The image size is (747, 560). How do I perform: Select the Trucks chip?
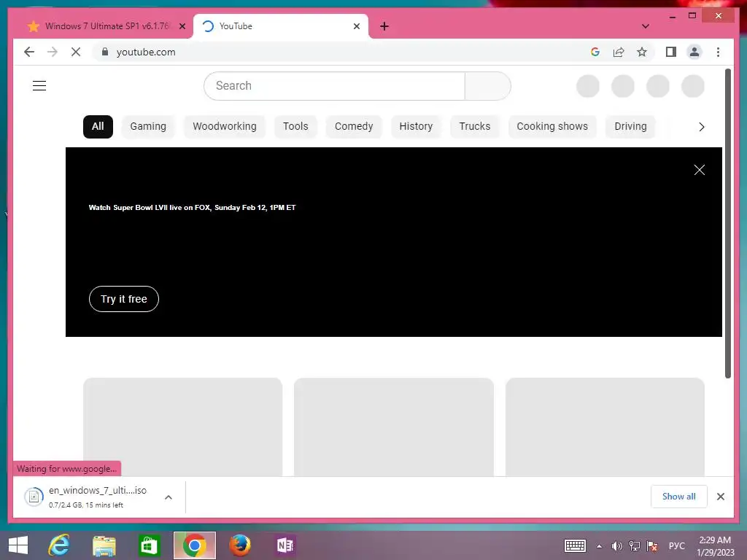click(474, 127)
